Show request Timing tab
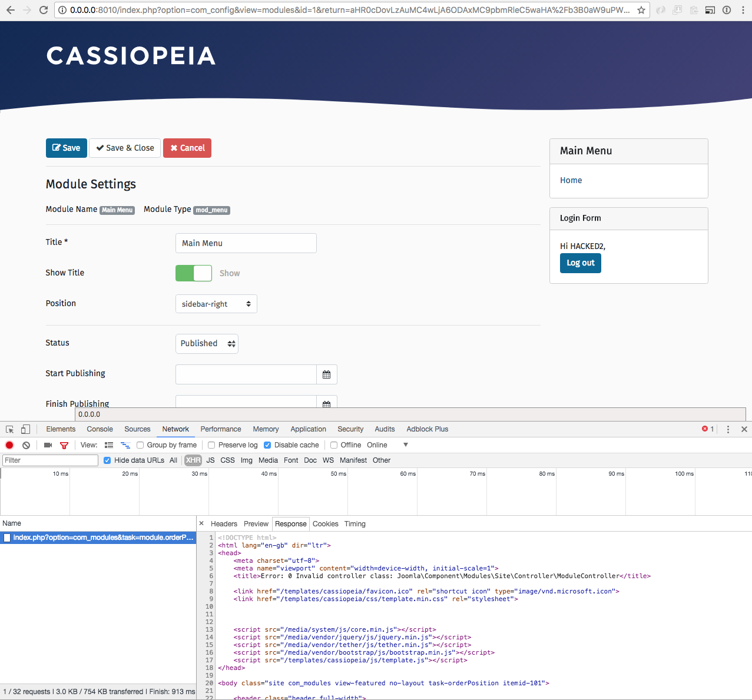The image size is (752, 700). click(355, 524)
